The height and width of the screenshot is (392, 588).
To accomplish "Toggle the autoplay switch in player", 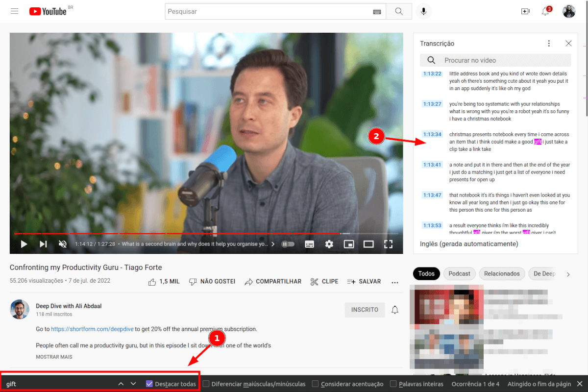I will 288,244.
